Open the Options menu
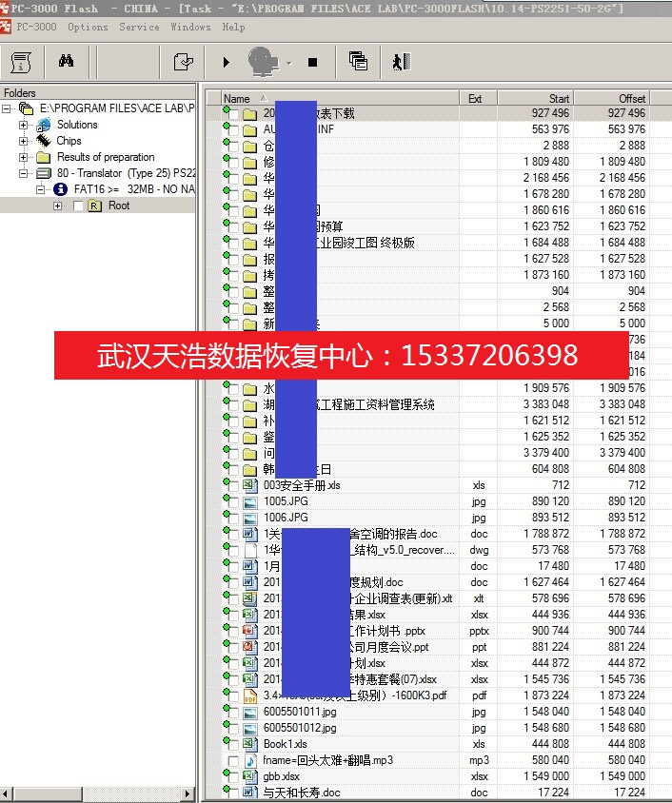This screenshot has height=803, width=672. [88, 27]
